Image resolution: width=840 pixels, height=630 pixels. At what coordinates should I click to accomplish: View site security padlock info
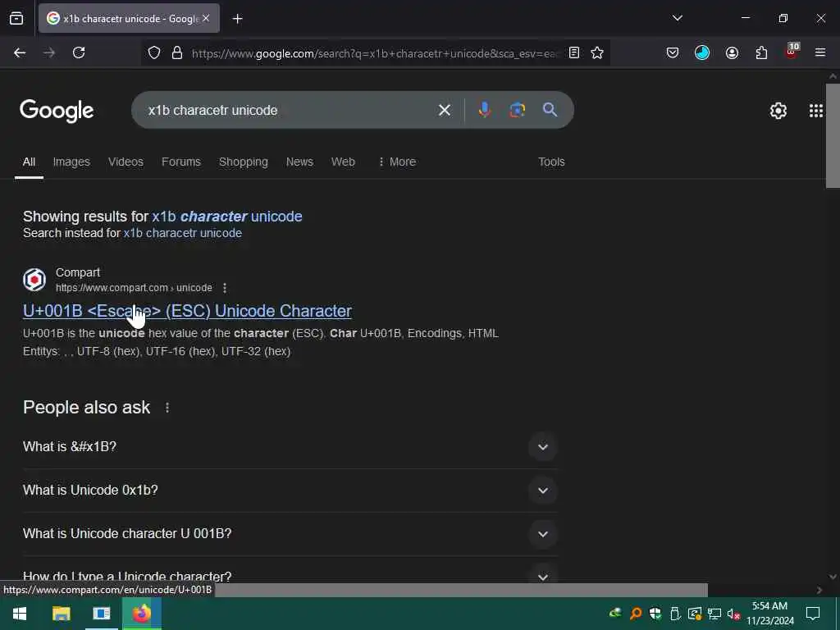click(x=177, y=52)
